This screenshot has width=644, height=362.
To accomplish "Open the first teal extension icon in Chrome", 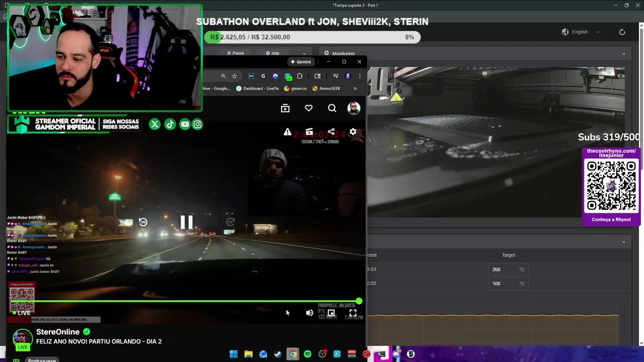I will click(x=251, y=76).
